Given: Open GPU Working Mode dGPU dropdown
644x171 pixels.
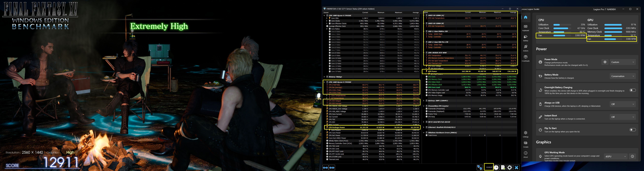Looking at the screenshot, I should (x=615, y=156).
